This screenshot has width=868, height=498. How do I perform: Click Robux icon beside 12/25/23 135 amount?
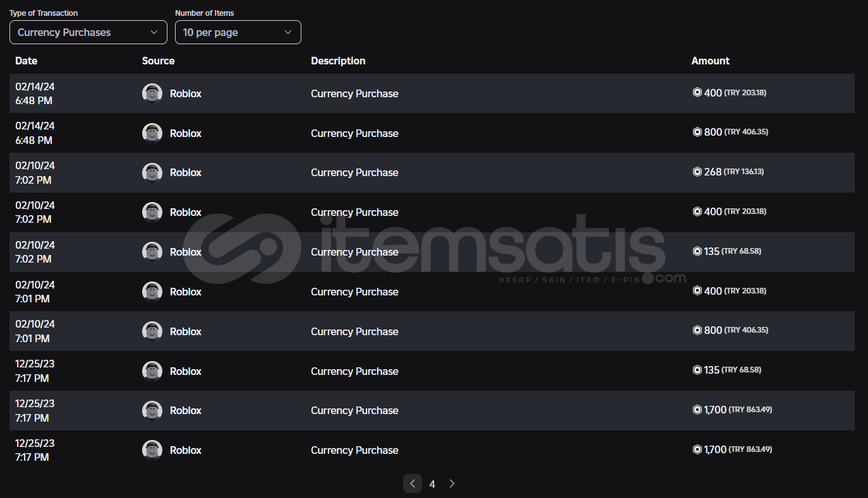pos(697,370)
